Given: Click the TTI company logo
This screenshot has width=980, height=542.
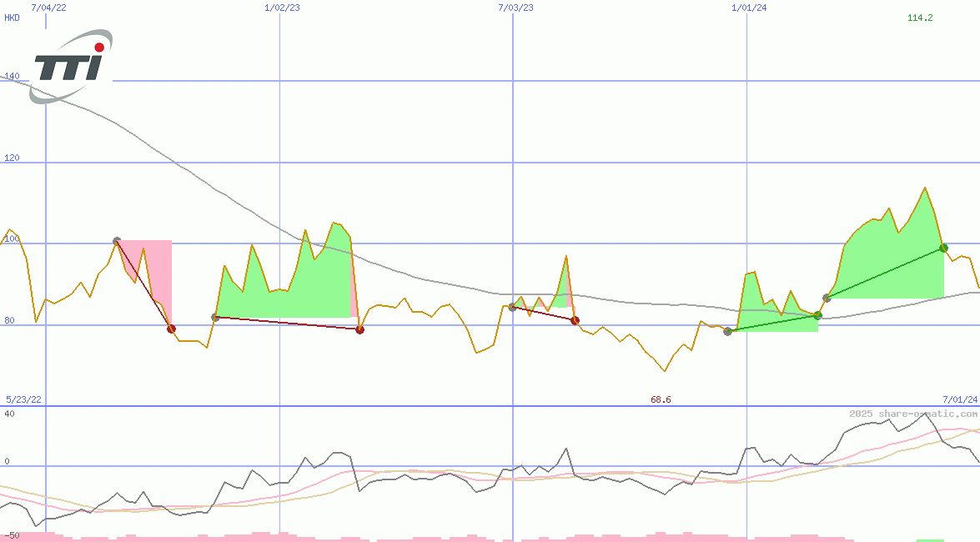Looking at the screenshot, I should [x=71, y=66].
